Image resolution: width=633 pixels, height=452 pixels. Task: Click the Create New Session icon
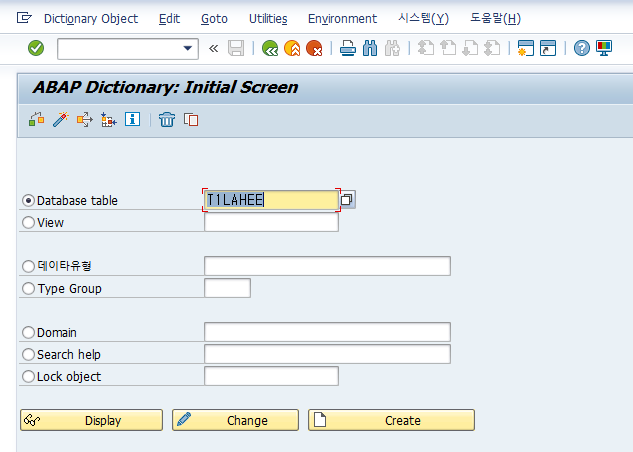tap(525, 48)
